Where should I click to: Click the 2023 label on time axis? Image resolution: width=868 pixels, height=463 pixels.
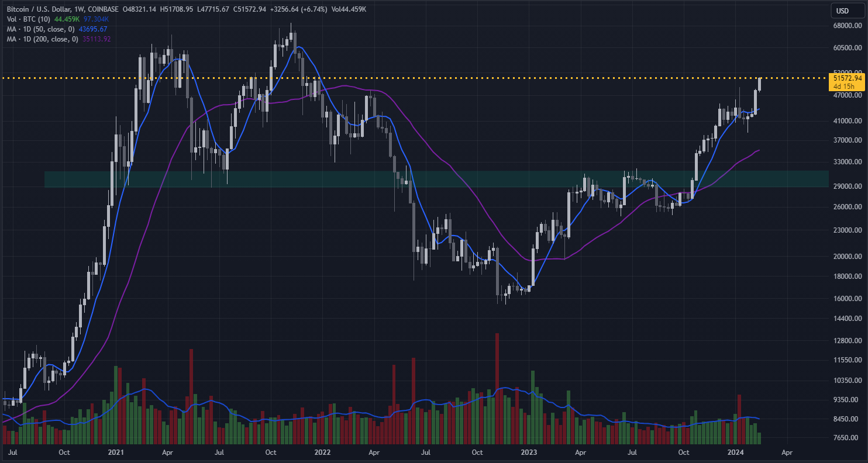529,452
